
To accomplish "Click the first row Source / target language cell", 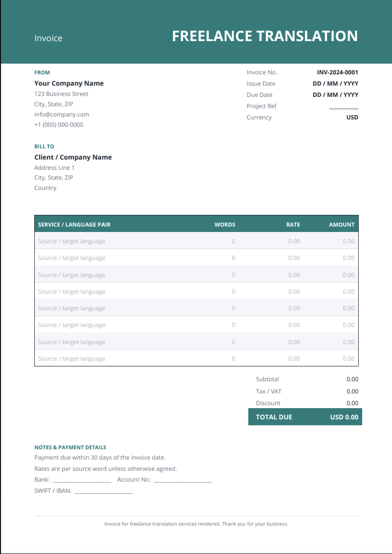I will tap(72, 241).
